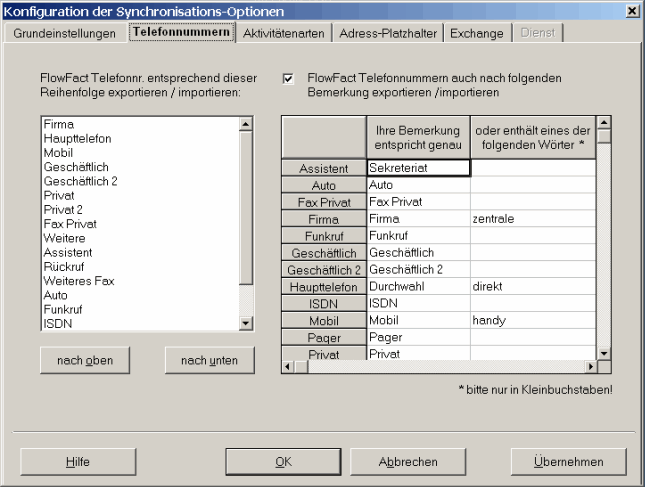645x487 pixels.
Task: Click the Funkruf remark cell
Action: tap(418, 236)
